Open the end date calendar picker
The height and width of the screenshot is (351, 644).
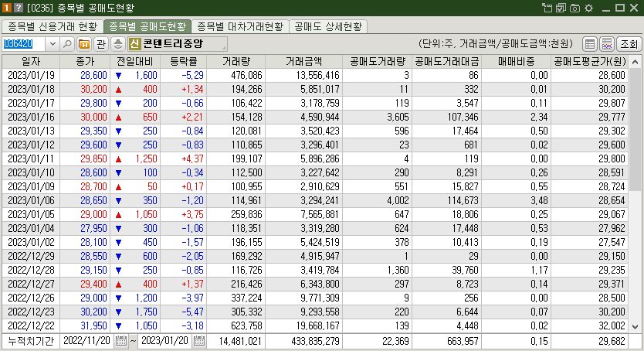[x=199, y=341]
